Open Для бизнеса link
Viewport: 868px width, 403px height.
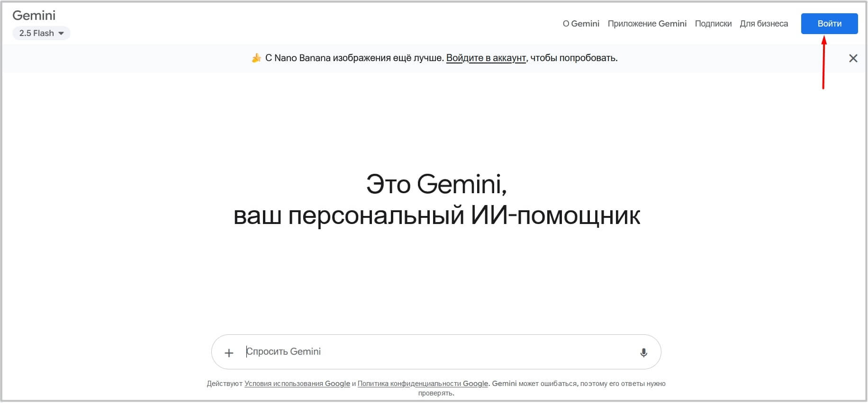[764, 24]
